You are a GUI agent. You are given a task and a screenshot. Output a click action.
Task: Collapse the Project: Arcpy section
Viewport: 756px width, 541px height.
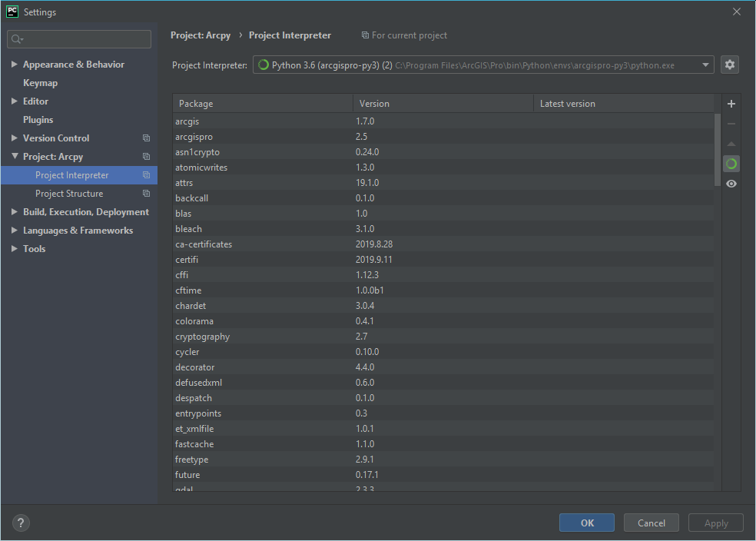point(15,156)
